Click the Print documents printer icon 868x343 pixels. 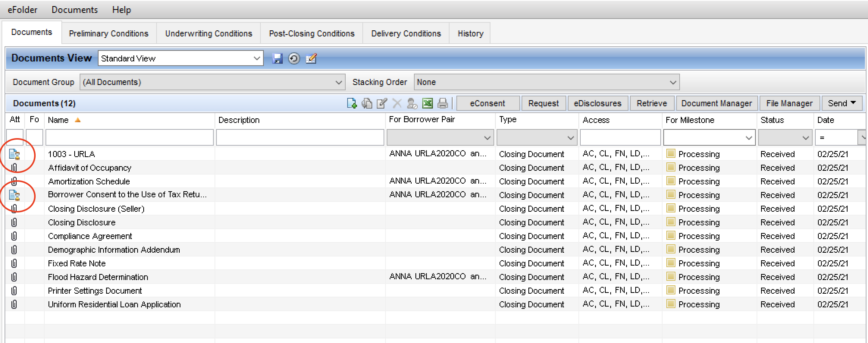pos(443,103)
